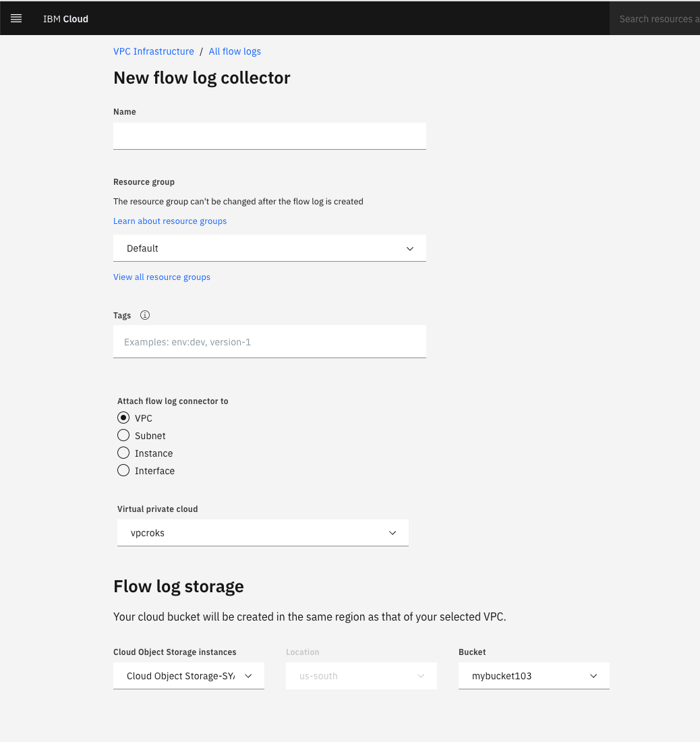Viewport: 700px width, 742px height.
Task: Click the Search resources box
Action: [x=658, y=19]
